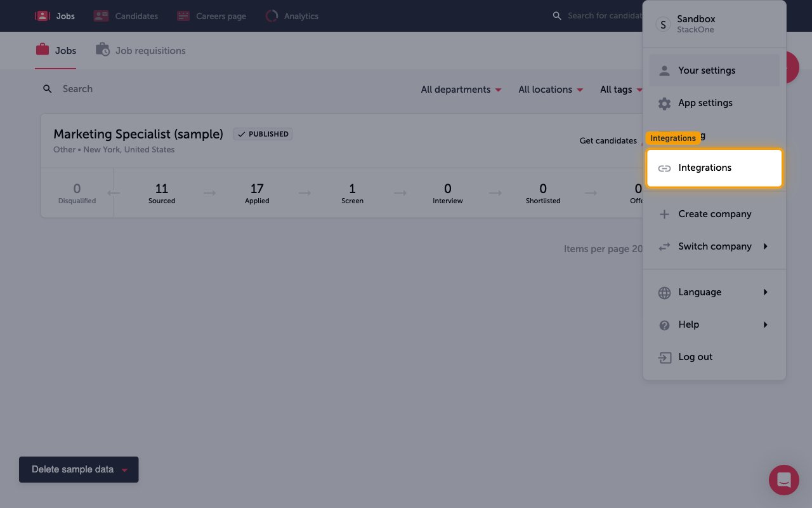The height and width of the screenshot is (508, 812).
Task: Open App settings menu entry
Action: (714, 103)
